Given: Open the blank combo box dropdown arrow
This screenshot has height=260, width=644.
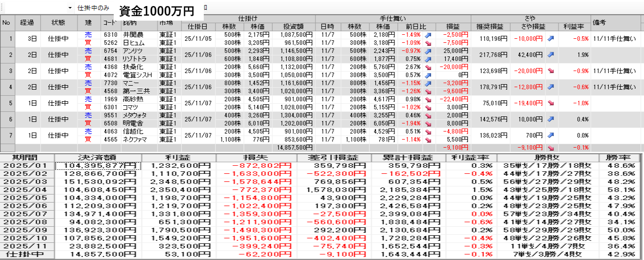Looking at the screenshot, I should click(x=69, y=8).
